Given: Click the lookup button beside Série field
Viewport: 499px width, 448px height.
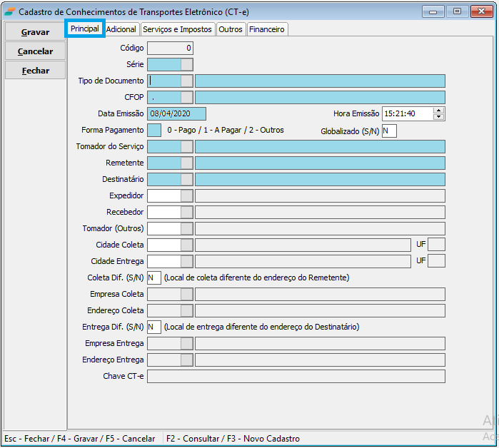Looking at the screenshot, I should pyautogui.click(x=187, y=64).
